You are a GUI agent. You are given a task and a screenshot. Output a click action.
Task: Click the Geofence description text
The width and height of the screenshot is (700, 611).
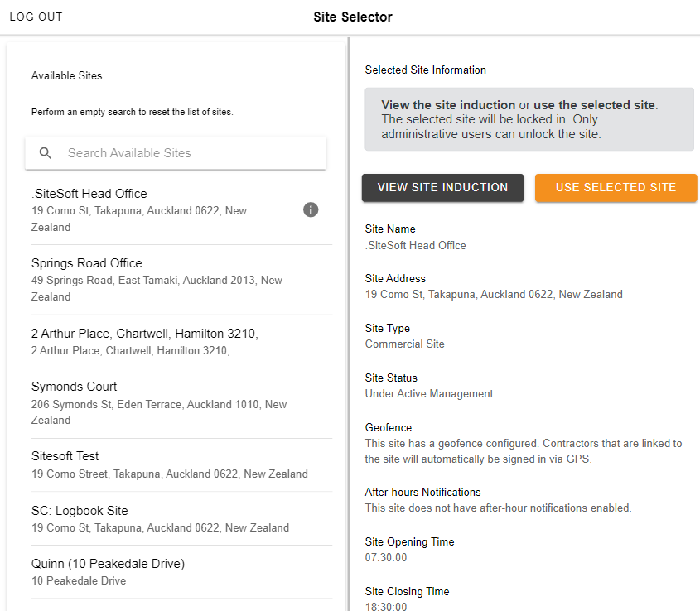coord(524,451)
